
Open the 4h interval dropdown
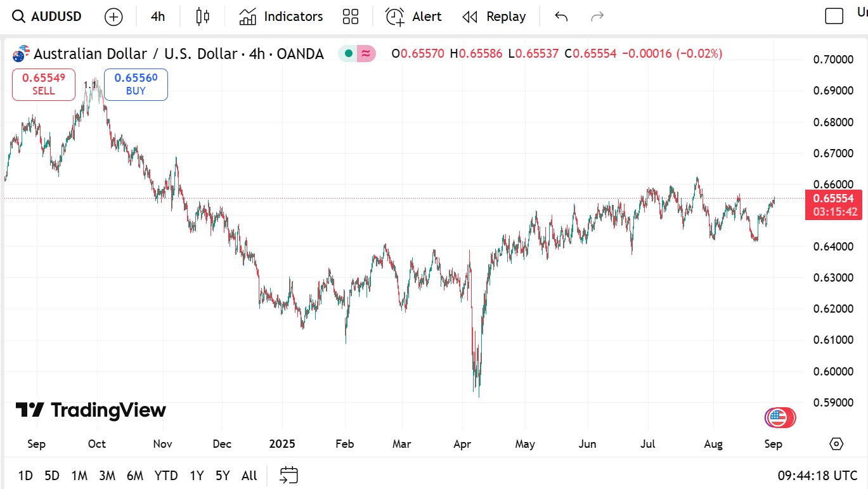tap(158, 16)
